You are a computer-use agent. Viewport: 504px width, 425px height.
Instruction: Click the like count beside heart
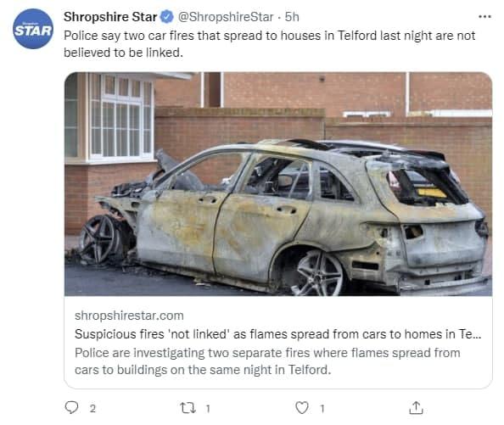tap(322, 409)
